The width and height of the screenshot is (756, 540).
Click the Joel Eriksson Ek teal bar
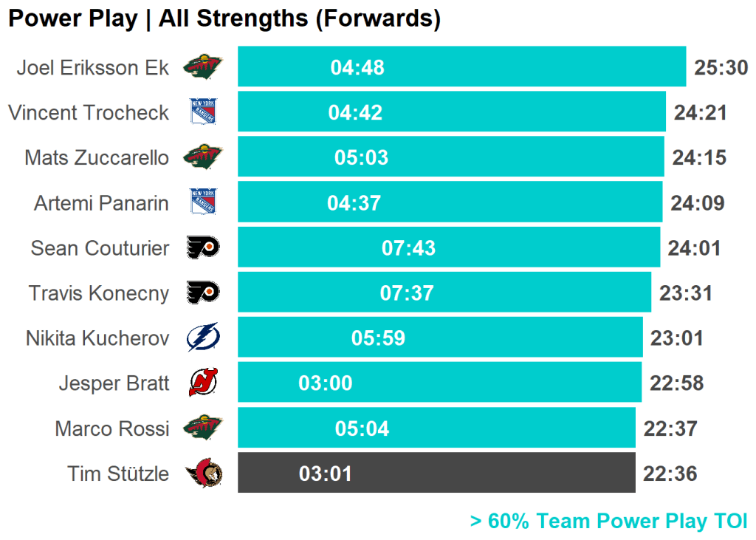coord(517,68)
